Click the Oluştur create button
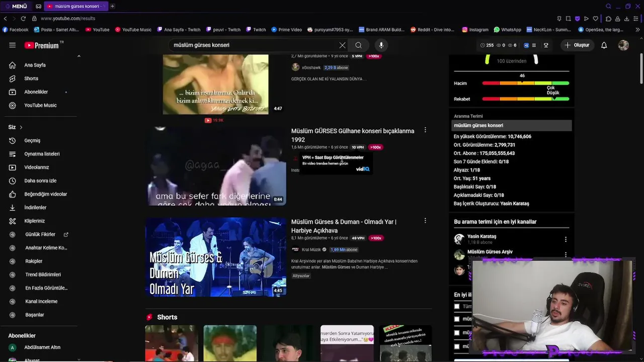644x362 pixels. [x=577, y=45]
